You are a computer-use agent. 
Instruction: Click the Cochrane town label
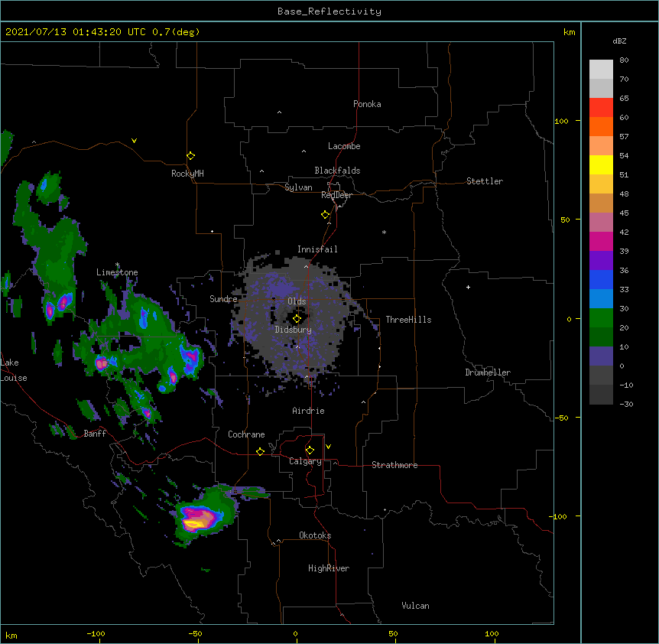(246, 434)
